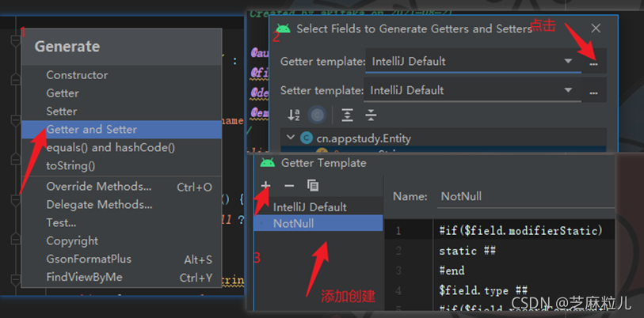Choose Setter in Generate menu
This screenshot has width=644, height=318.
pos(121,112)
